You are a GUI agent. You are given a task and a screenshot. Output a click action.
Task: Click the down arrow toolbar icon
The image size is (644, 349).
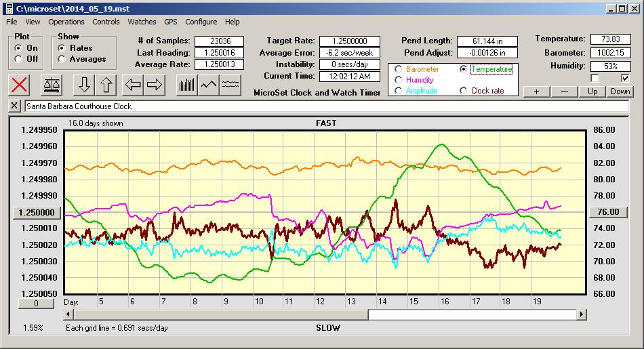tap(84, 85)
